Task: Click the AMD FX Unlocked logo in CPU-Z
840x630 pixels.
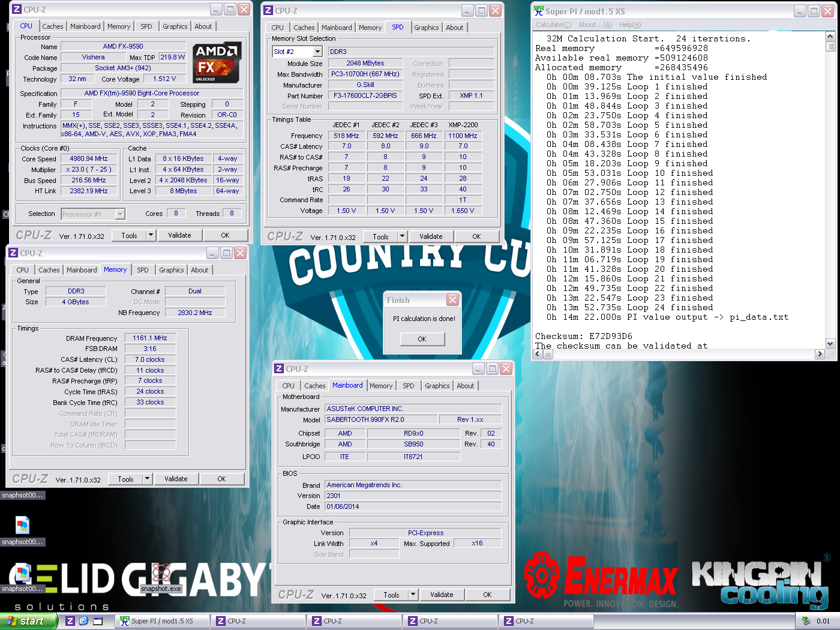Action: (x=217, y=62)
